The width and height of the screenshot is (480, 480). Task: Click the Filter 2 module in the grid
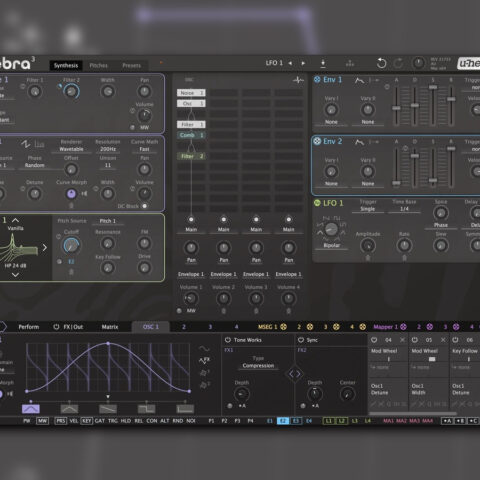pos(191,156)
